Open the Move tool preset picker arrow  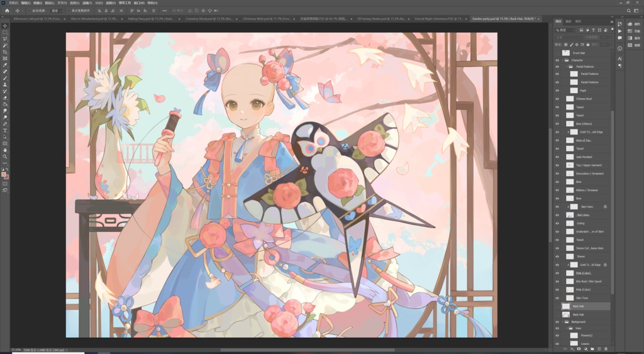tap(23, 11)
